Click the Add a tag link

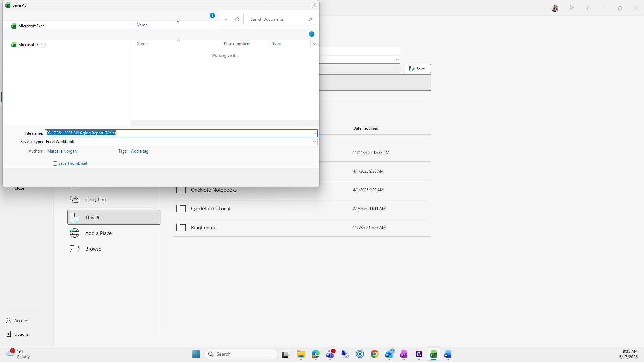click(140, 151)
